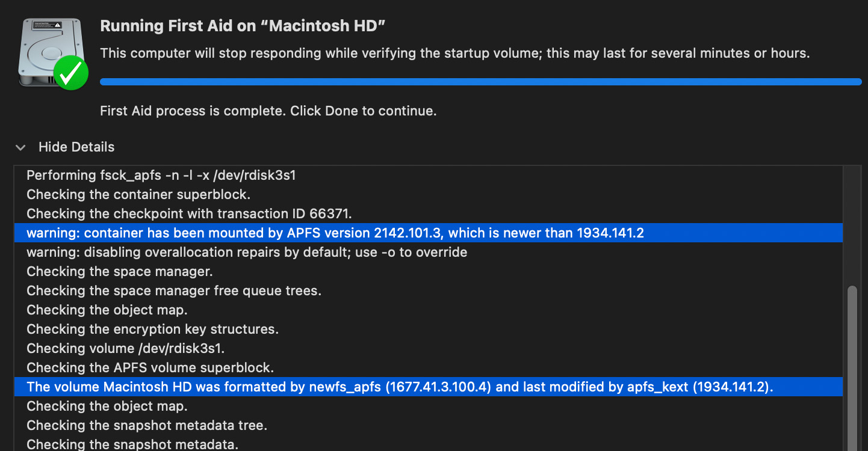Select the Checking the encryption key structures line
Viewport: 868px width, 451px height.
tap(153, 330)
